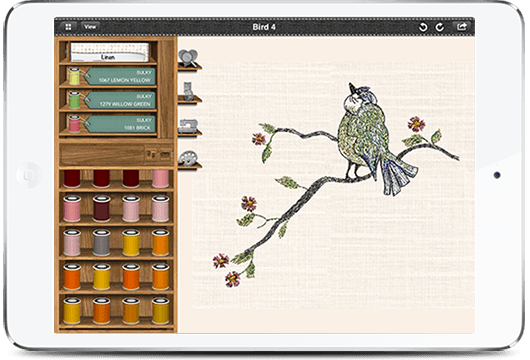This screenshot has width=530, height=360.
Task: Select the Brick thread spool
Action: 74,124
